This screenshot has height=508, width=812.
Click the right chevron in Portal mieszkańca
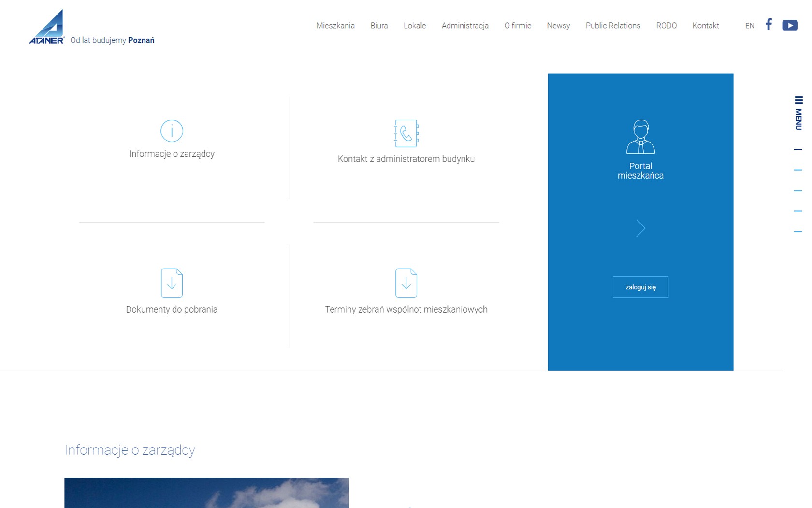[640, 228]
